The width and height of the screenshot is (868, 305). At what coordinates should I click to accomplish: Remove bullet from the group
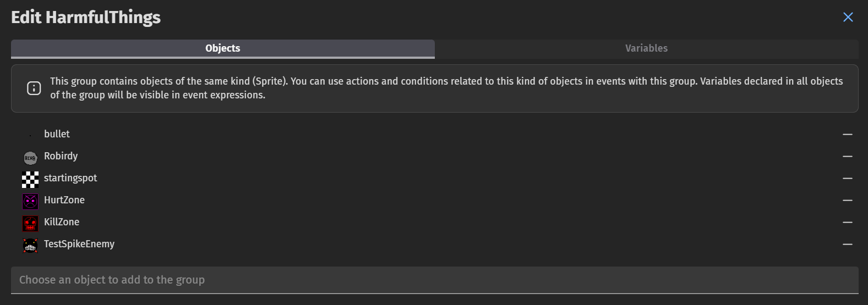coord(847,135)
